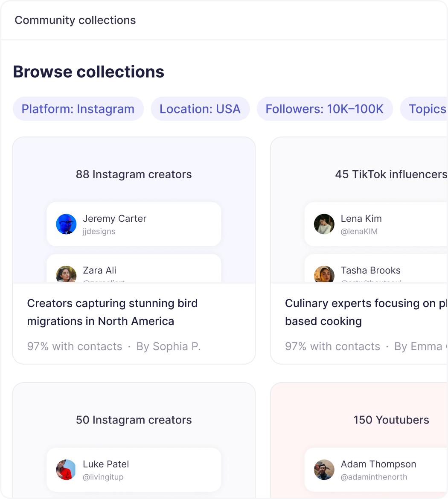Click the By Sophia P. author link
This screenshot has width=448, height=499.
pos(169,346)
